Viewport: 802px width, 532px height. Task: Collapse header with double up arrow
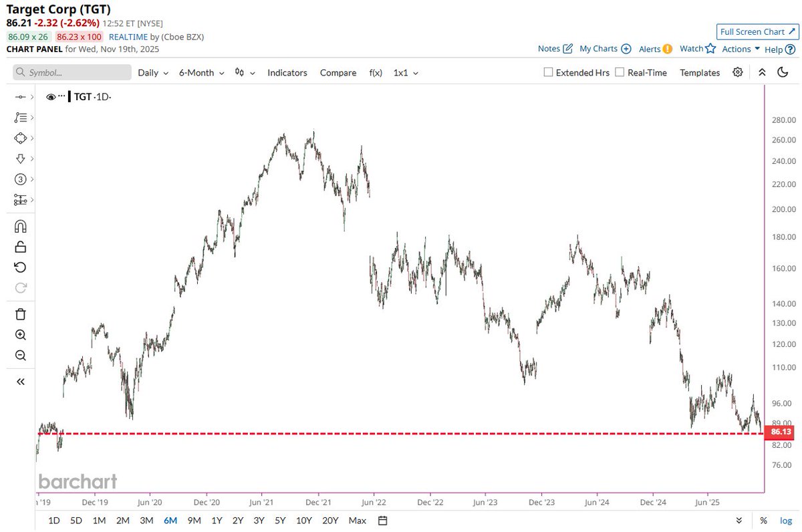click(762, 72)
